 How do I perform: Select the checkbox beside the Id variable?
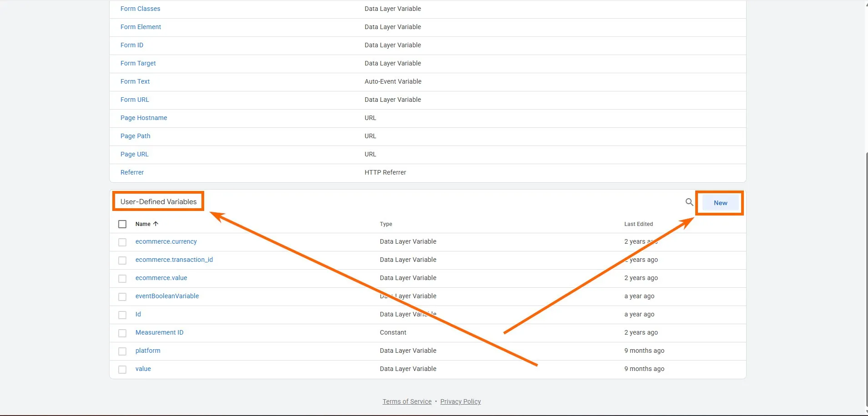[122, 315]
